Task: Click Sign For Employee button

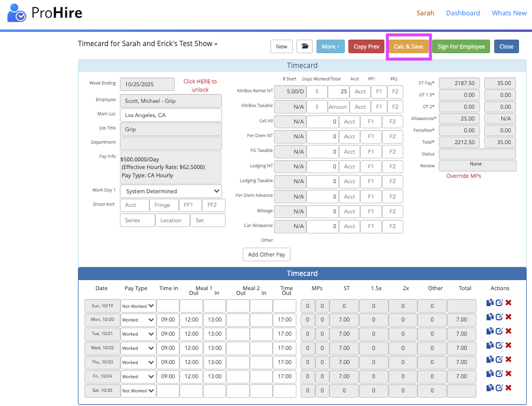Action: coord(461,47)
